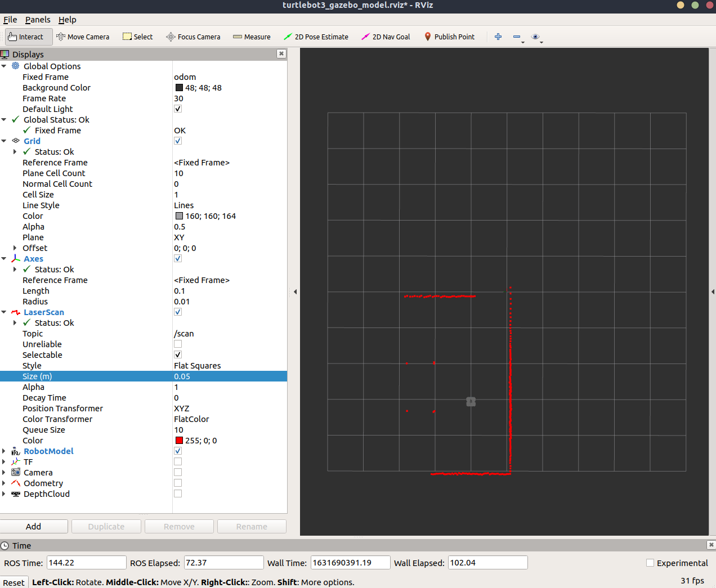Pick the 2D Pose Estimate tool
Screen dimensions: 716x588
coord(316,37)
